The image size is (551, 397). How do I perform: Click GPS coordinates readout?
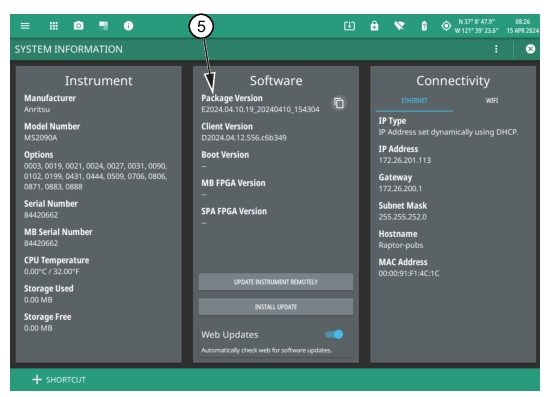click(x=477, y=26)
